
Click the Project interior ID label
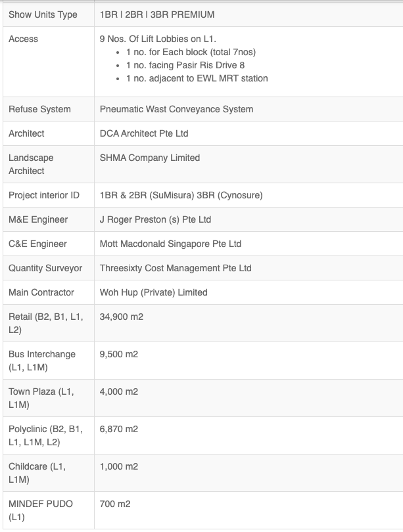click(44, 196)
